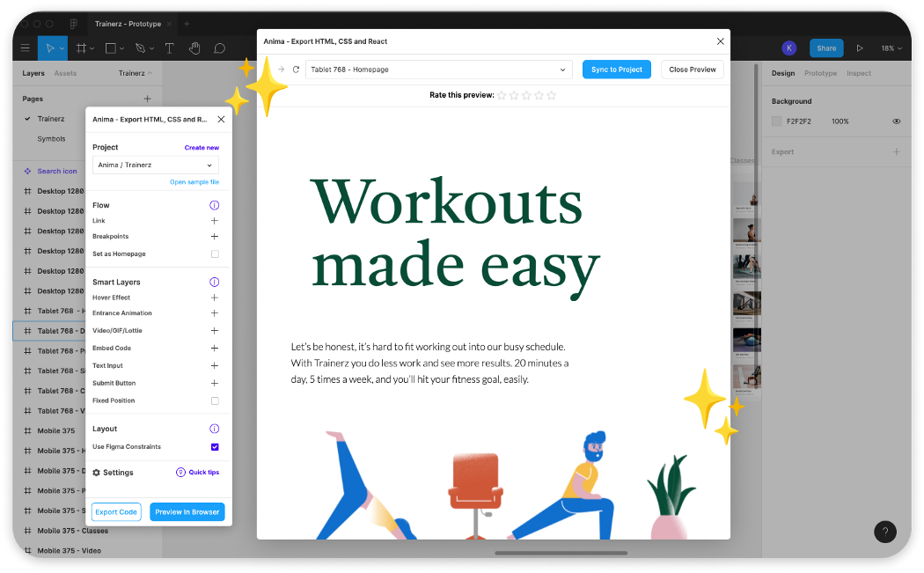Switch to the Prototype tab
Screen dimensions: 924x573
pos(820,73)
